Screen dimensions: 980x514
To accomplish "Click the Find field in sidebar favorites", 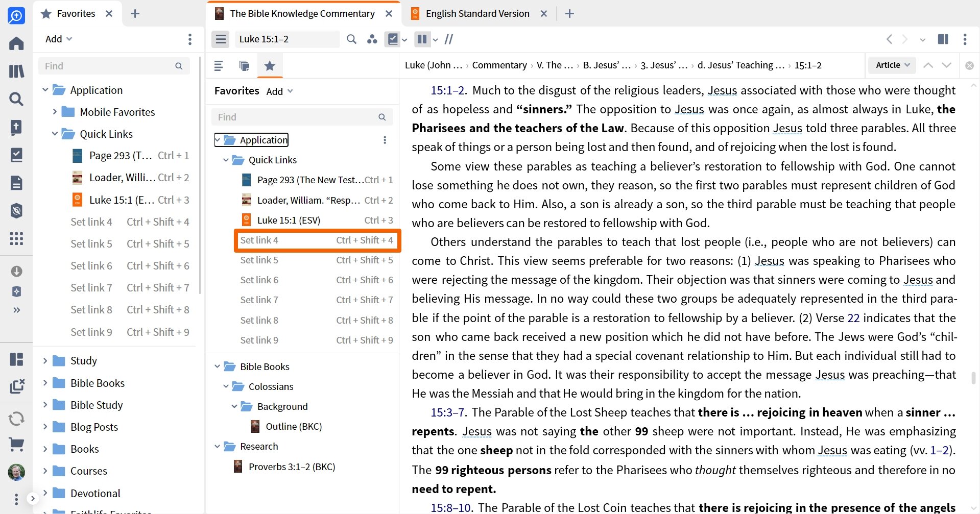I will pos(301,117).
